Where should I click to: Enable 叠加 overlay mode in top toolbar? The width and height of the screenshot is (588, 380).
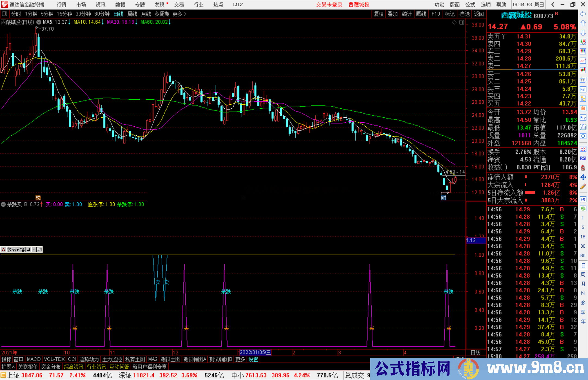tap(393, 14)
